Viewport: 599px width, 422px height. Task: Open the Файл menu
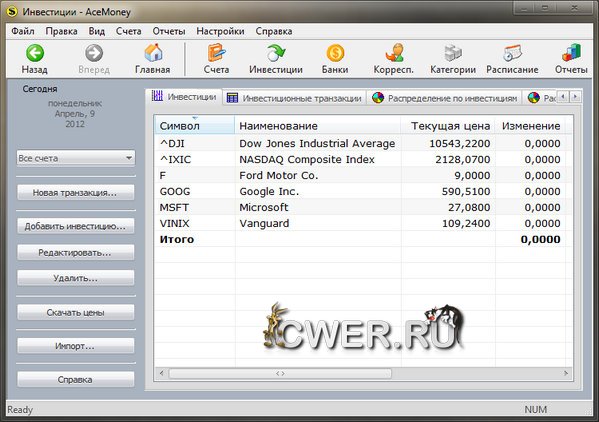(x=23, y=31)
